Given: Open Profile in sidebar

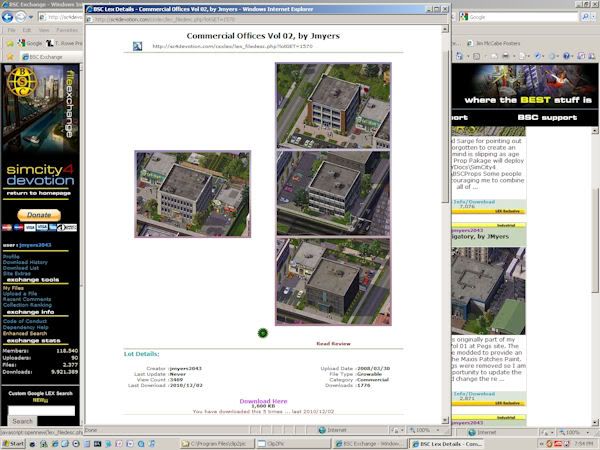Looking at the screenshot, I should pos(11,256).
